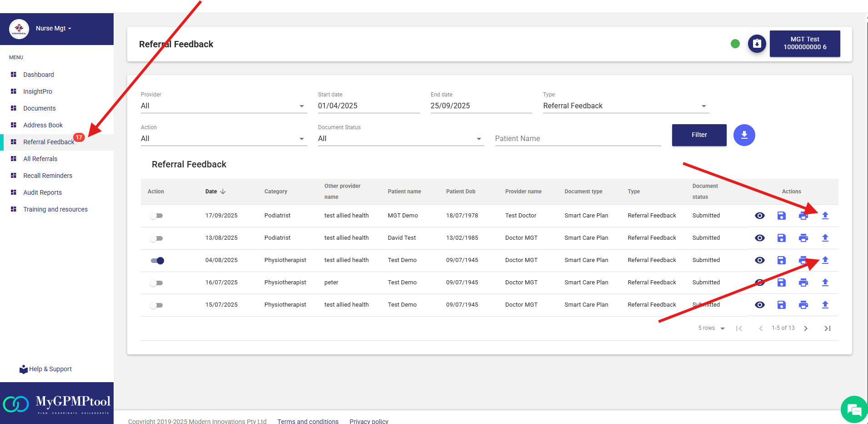Navigate to Audit Reports menu item
Viewport: 868px width, 424px height.
coord(42,192)
